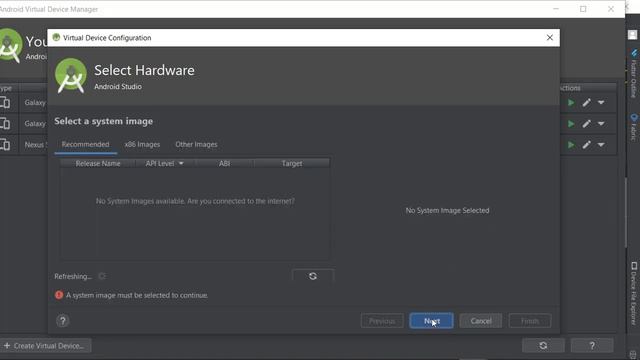Screen dimensions: 640x360
Task: Edit the second Galaxy virtual device
Action: point(587,124)
